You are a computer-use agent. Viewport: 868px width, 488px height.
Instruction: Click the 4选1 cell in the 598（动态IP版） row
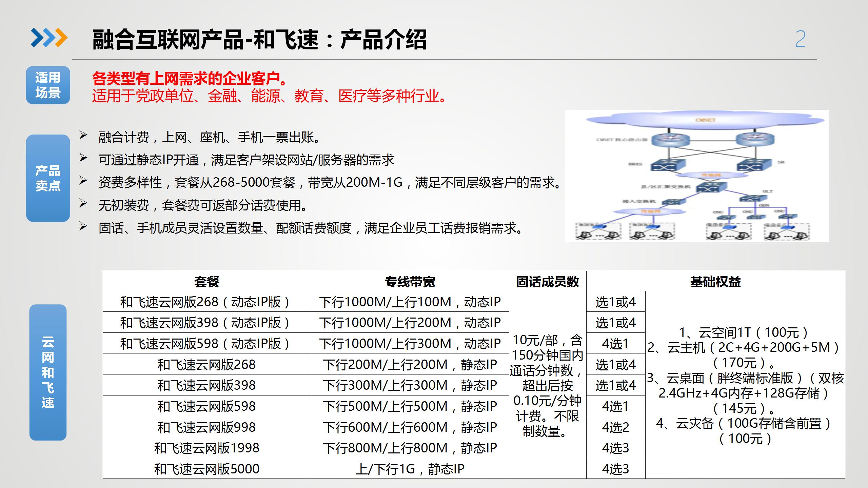[x=616, y=343]
